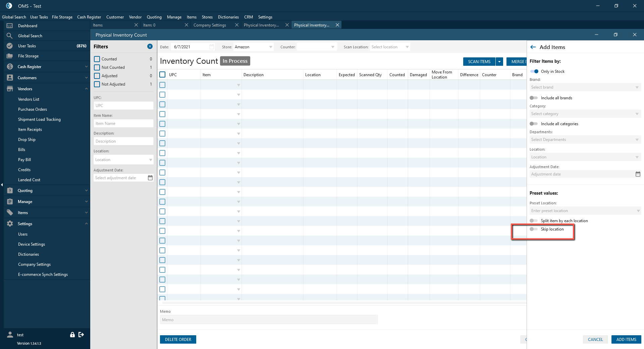Click the ADD ITEMS button
Screen dimensions: 644x349
pyautogui.click(x=626, y=340)
